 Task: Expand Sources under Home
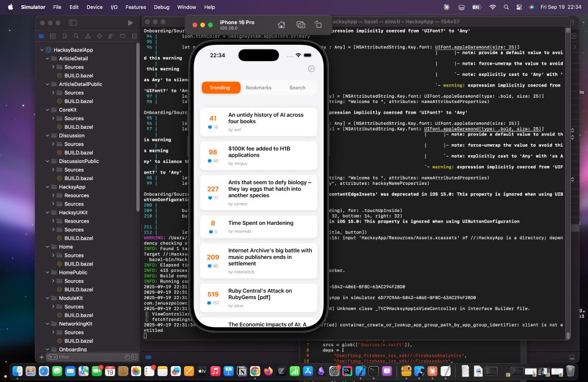[x=53, y=255]
